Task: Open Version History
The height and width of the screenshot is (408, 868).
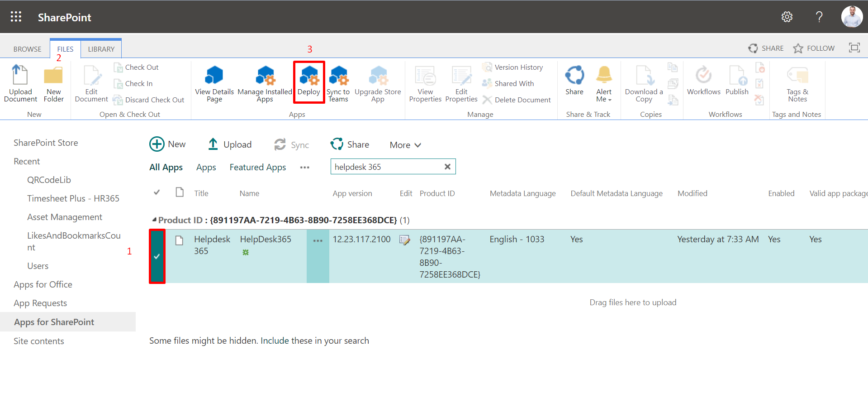Action: [x=512, y=67]
